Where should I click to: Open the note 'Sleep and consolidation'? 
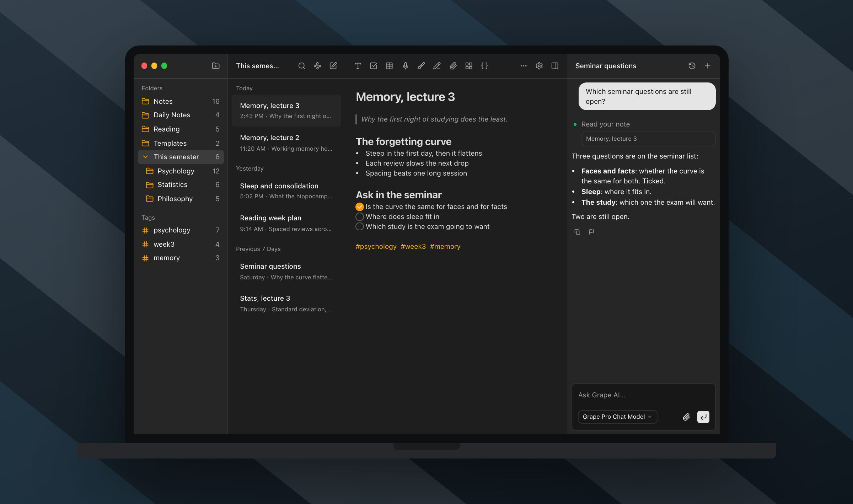tap(286, 191)
